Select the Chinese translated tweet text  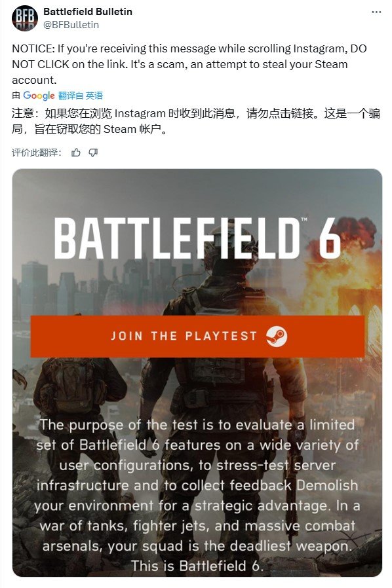[195, 121]
